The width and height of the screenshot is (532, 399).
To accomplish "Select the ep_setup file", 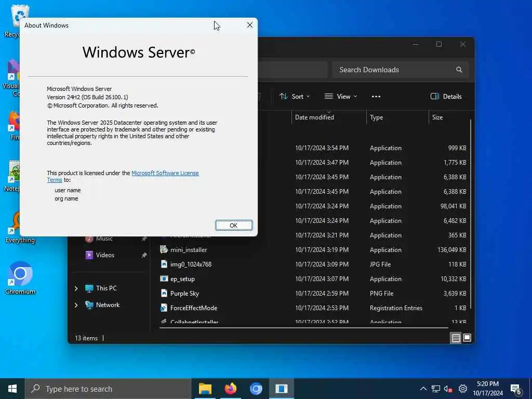I will [182, 279].
